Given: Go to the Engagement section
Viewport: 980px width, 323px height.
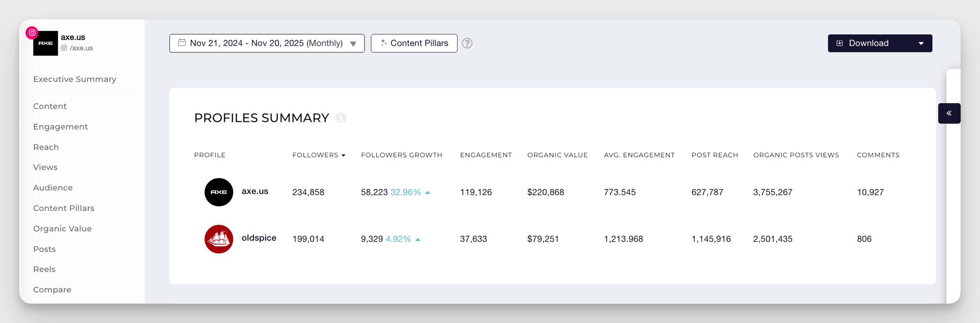Looking at the screenshot, I should 60,127.
